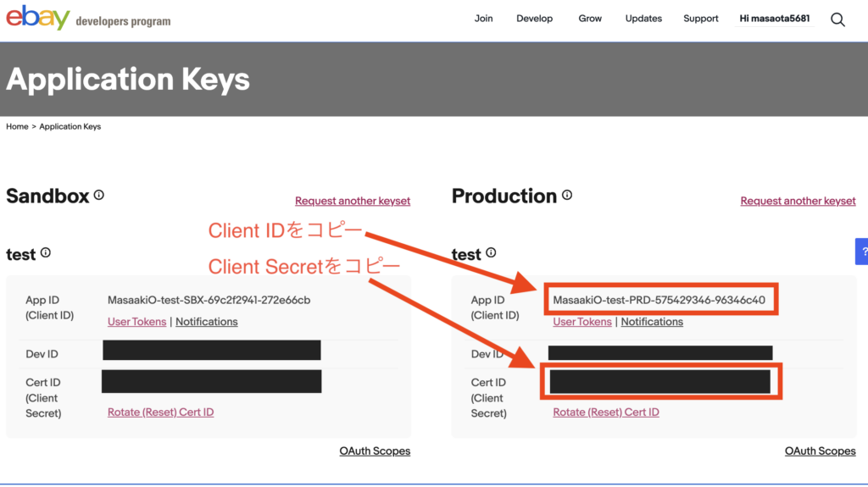Viewport: 868px width, 487px height.
Task: Select Production App ID MasaakiO-test-PRD-575429346-96346c40
Action: pos(659,300)
